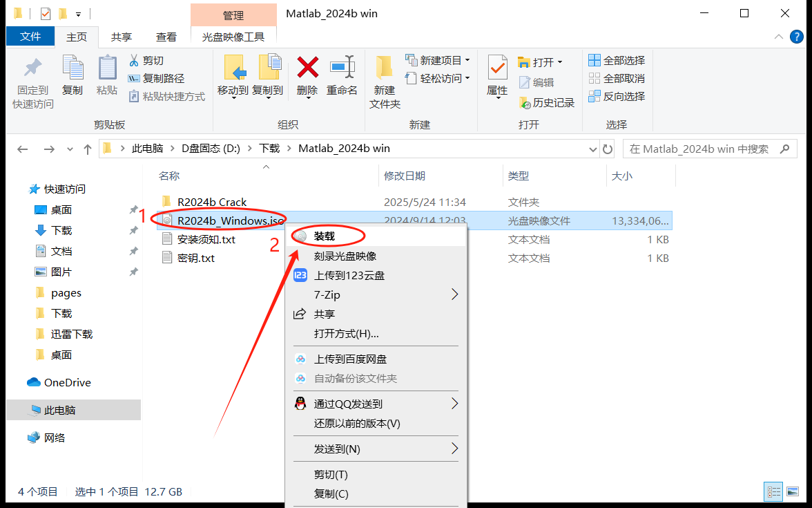Screen dimensions: 812x508
Task: Select Mount (装载) in context menu
Action: coord(376,236)
